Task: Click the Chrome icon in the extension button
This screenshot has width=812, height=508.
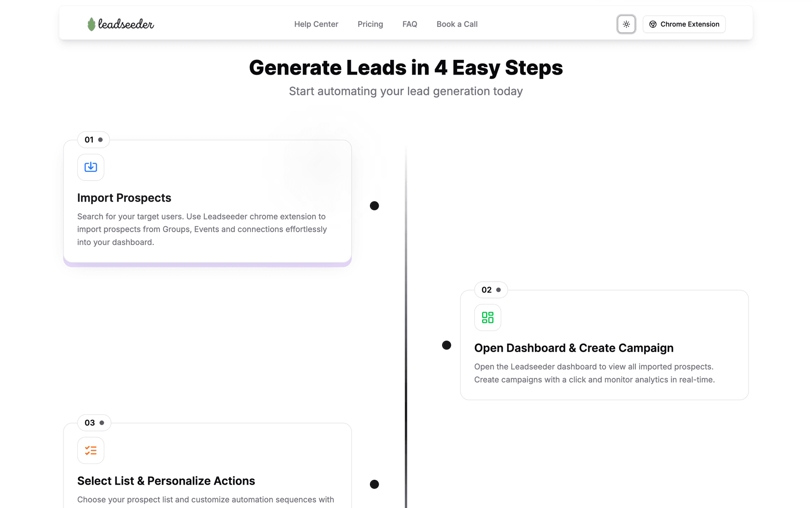Action: coord(653,24)
